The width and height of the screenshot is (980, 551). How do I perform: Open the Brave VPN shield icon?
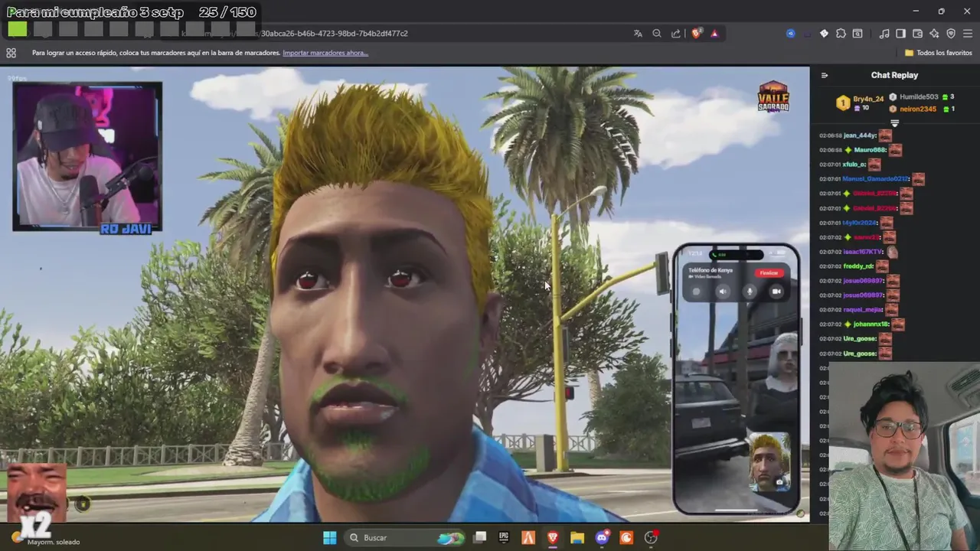click(x=951, y=34)
